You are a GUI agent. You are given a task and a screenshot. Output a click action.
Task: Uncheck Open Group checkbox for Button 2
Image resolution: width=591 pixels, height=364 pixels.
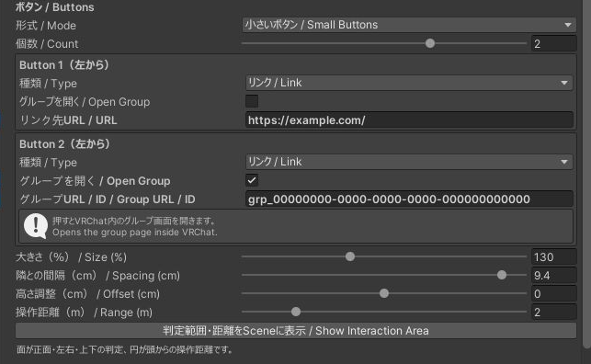(x=252, y=180)
